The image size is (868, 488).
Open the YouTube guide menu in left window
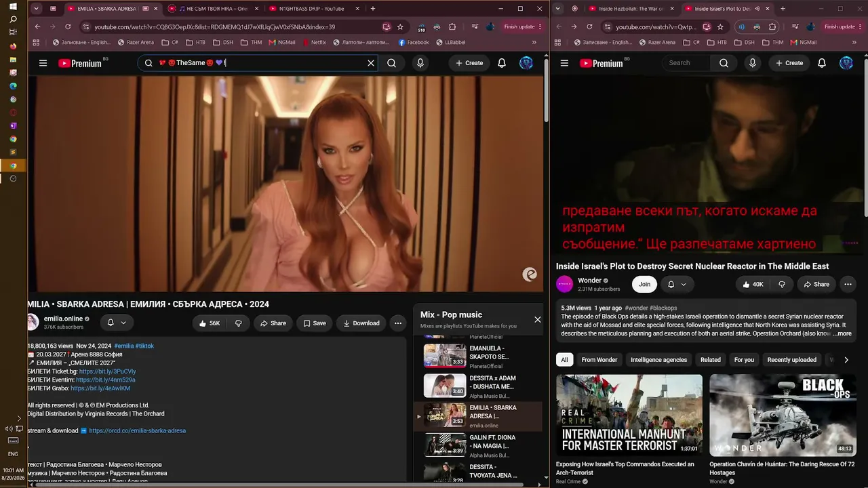43,63
